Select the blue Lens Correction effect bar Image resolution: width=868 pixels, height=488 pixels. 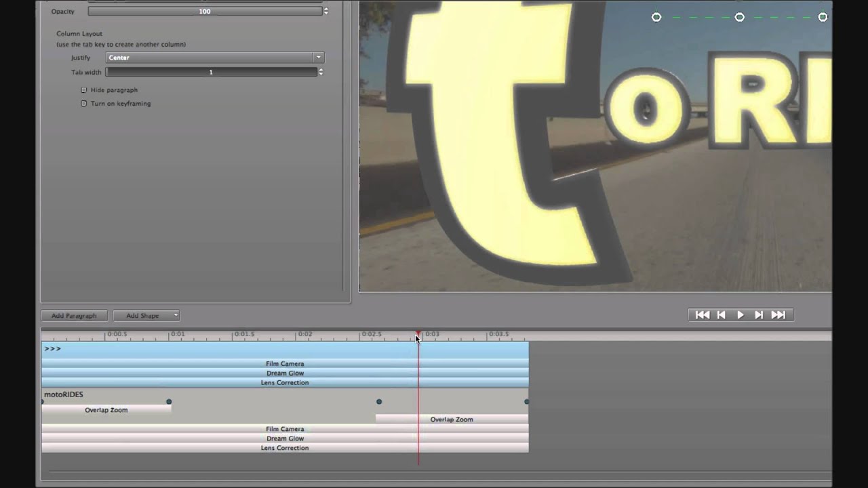point(285,382)
